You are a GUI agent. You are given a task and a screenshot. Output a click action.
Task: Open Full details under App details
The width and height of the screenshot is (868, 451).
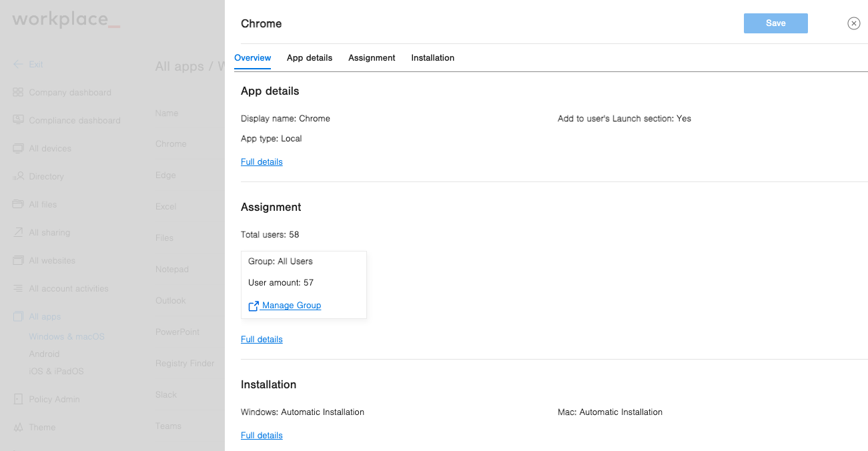point(262,161)
